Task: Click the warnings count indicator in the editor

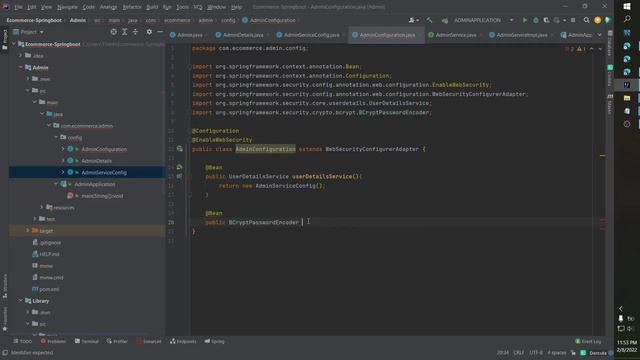Action: click(581, 49)
